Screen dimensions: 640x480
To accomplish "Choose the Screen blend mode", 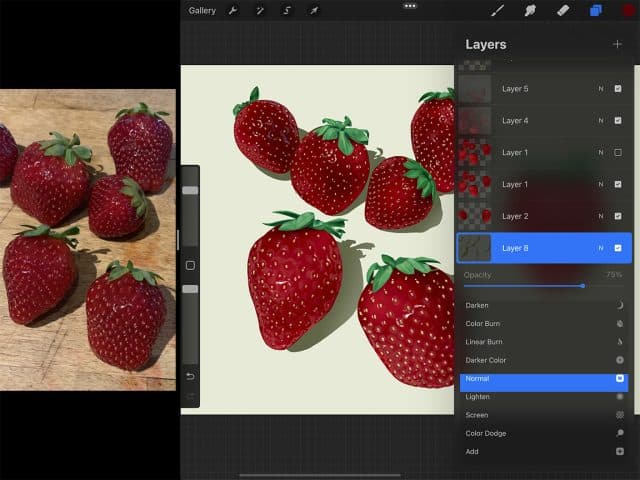I will pyautogui.click(x=544, y=415).
